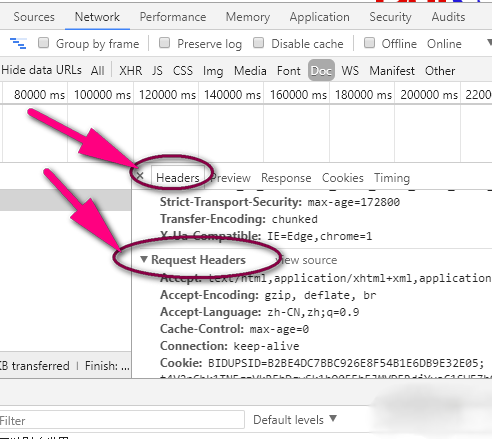Viewport: 492px width, 439px height.
Task: Filter requests by Img type
Action: [213, 71]
